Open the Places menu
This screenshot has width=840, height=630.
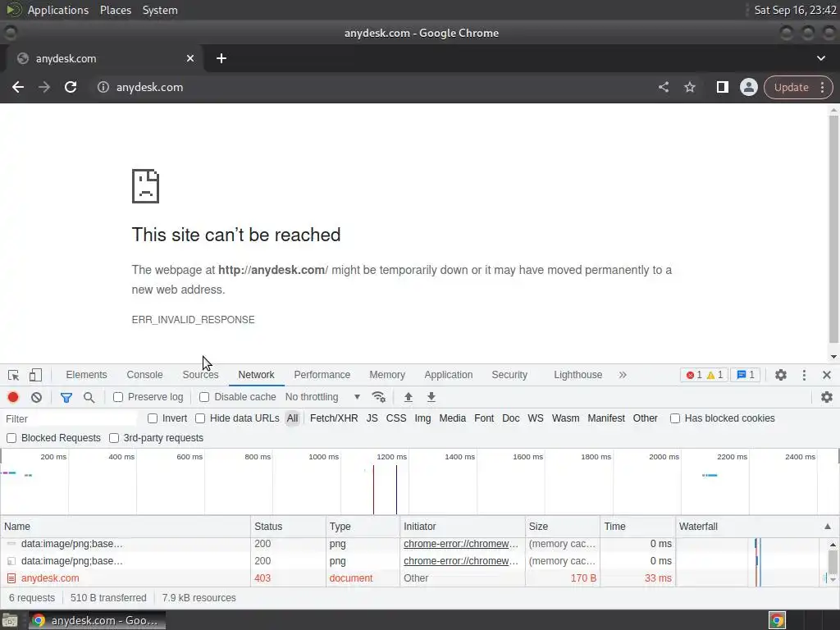(x=115, y=10)
